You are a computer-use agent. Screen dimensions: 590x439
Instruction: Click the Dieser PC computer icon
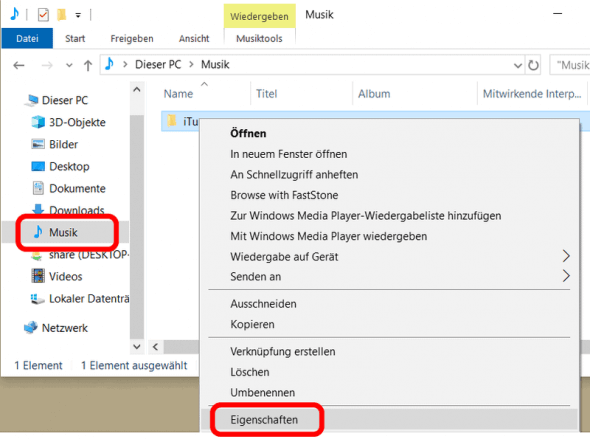(32, 100)
